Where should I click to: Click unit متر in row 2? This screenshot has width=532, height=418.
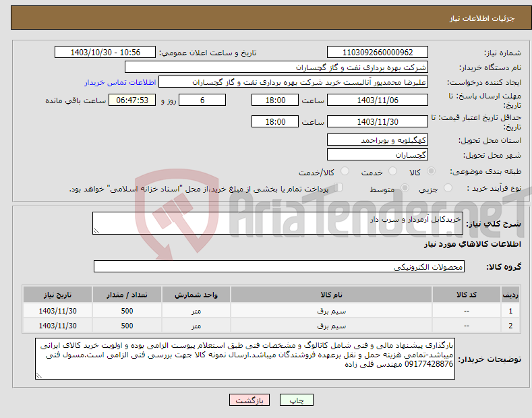coord(196,326)
